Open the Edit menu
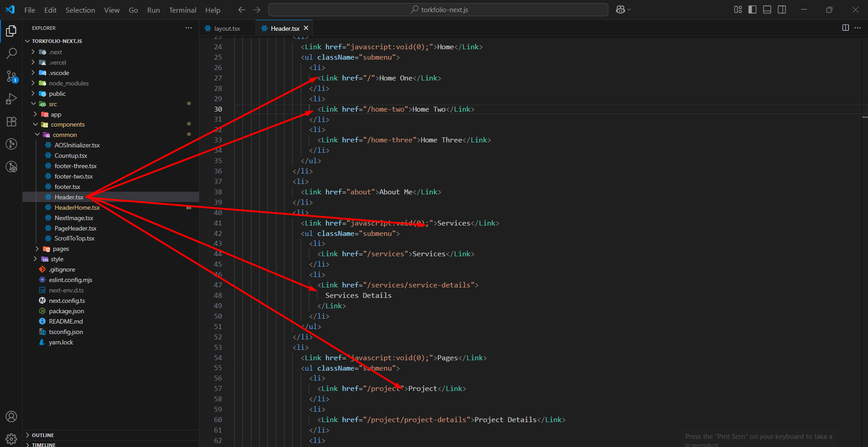This screenshot has width=868, height=447. pyautogui.click(x=50, y=10)
